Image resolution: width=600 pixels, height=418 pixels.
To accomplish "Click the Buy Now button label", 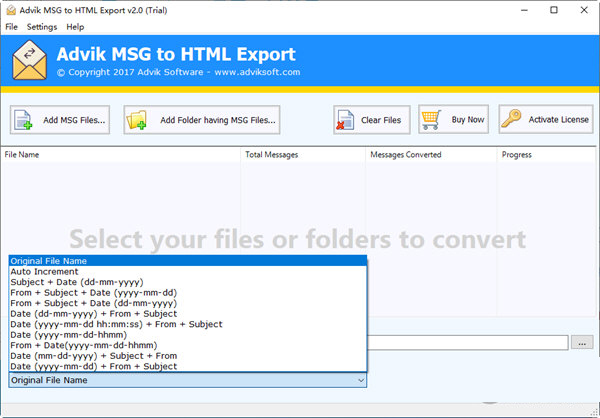I will pos(468,119).
